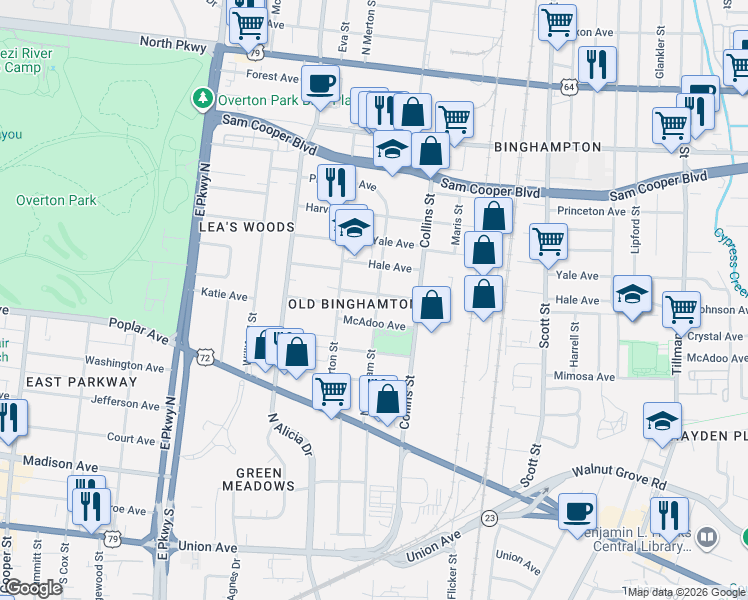The height and width of the screenshot is (600, 748).
Task: Select the school marker beside Yale Ave label
Action: [x=354, y=229]
